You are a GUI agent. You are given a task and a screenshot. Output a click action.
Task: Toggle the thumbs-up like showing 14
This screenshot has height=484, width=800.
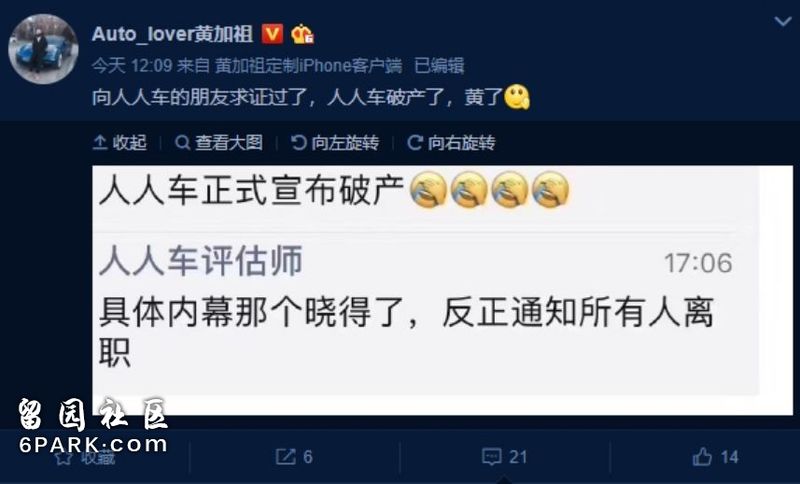pos(715,456)
